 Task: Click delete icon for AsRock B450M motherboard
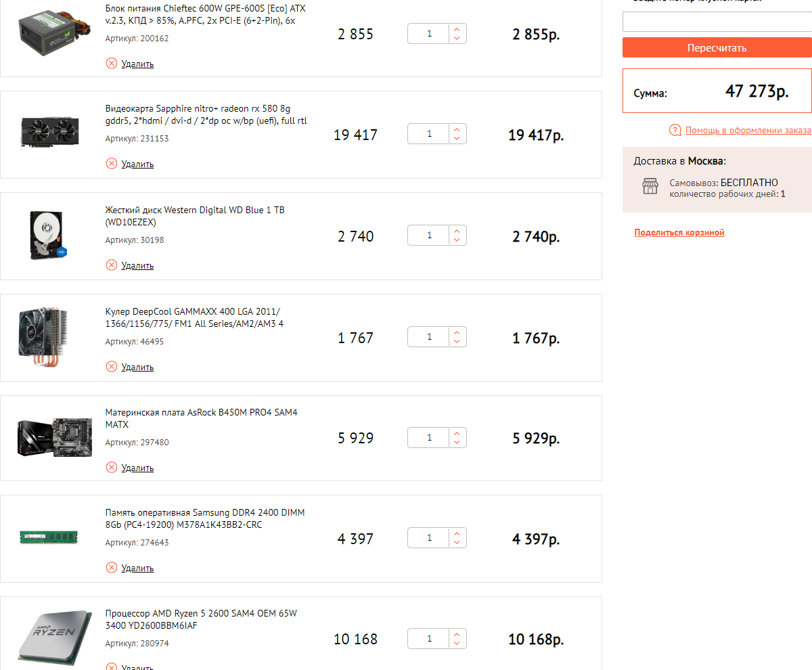(x=112, y=468)
